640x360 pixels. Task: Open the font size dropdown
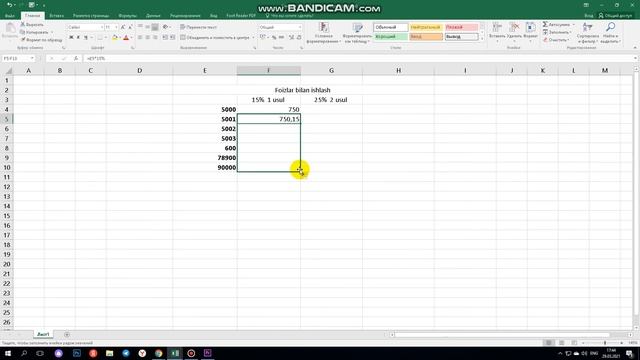coord(116,27)
